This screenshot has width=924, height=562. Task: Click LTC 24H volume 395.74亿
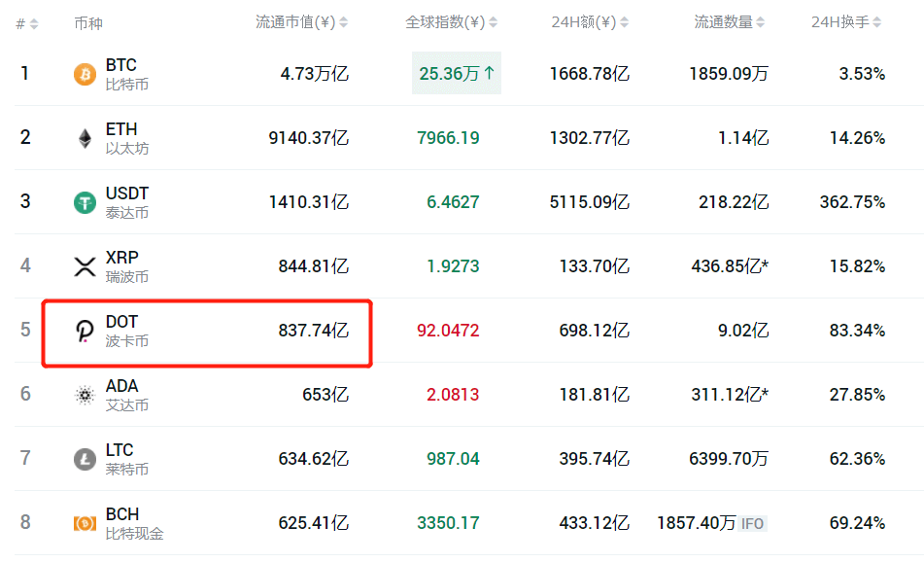594,459
